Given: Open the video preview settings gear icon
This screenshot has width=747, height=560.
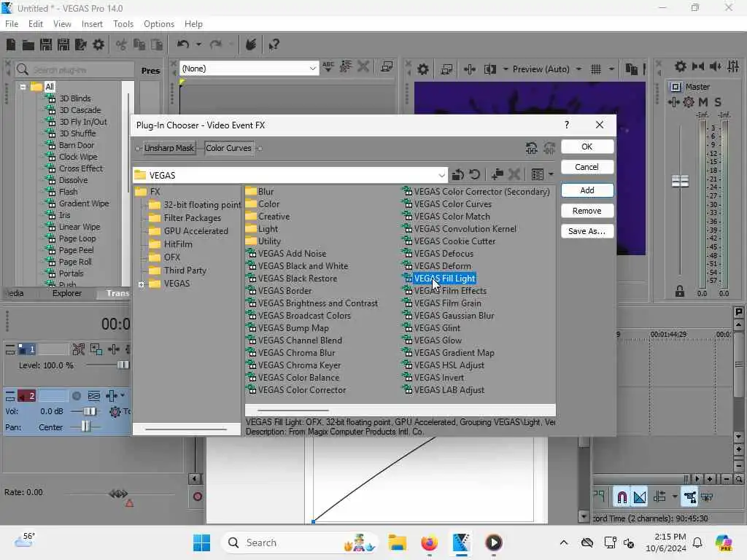Looking at the screenshot, I should coord(422,69).
